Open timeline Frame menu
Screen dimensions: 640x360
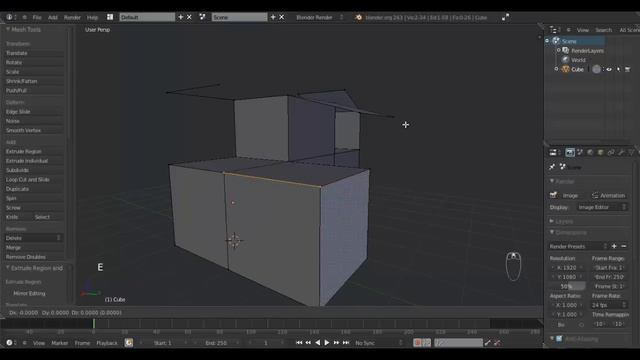[82, 343]
